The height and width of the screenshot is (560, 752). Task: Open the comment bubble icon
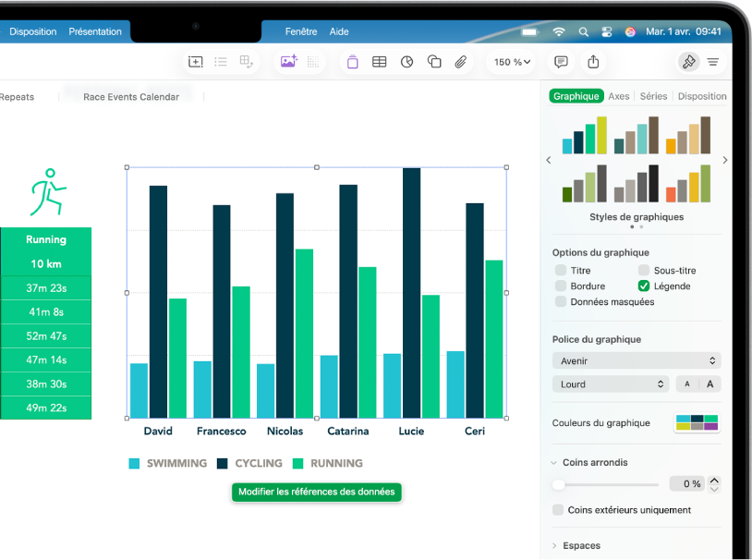pos(561,62)
